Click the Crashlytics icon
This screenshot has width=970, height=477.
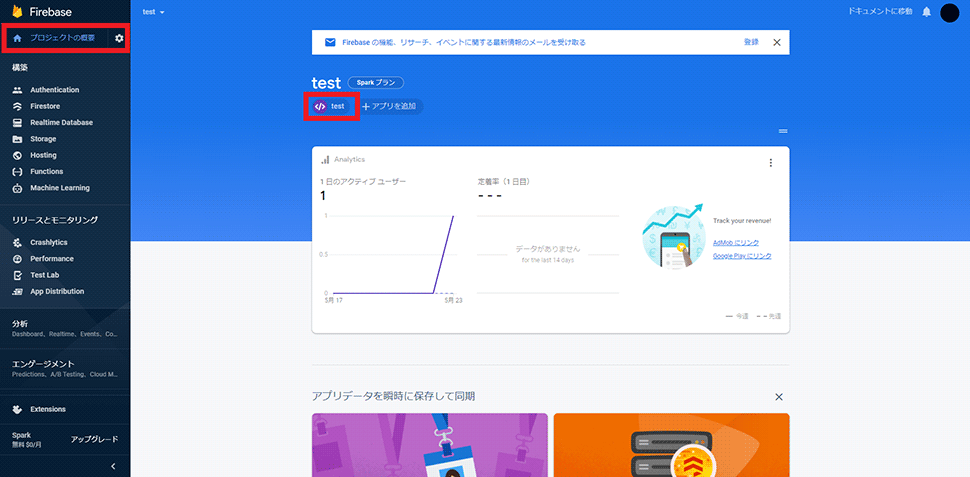tap(17, 243)
